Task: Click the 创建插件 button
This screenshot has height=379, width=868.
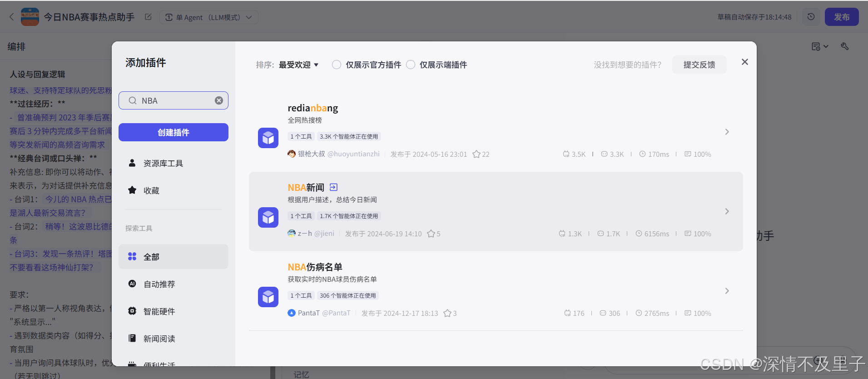Action: point(174,132)
